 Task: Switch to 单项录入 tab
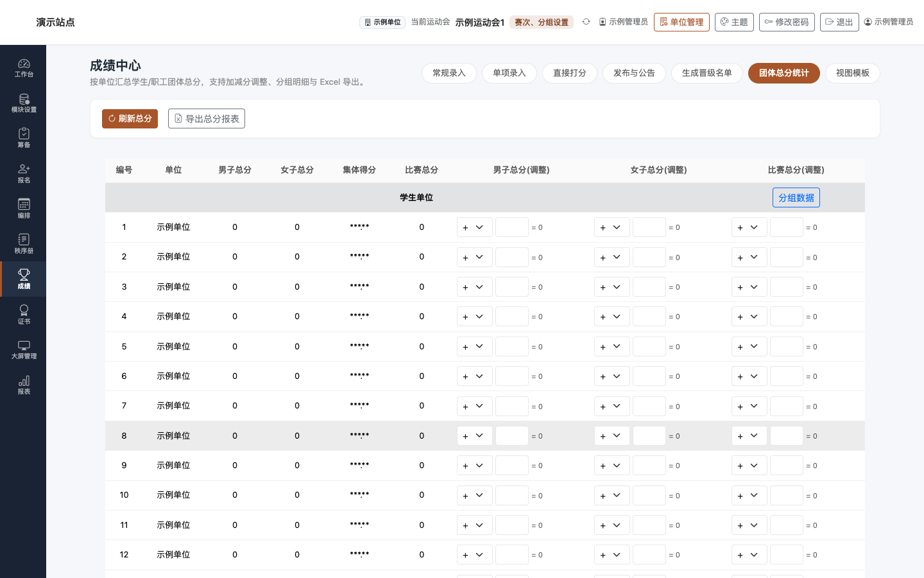point(509,73)
